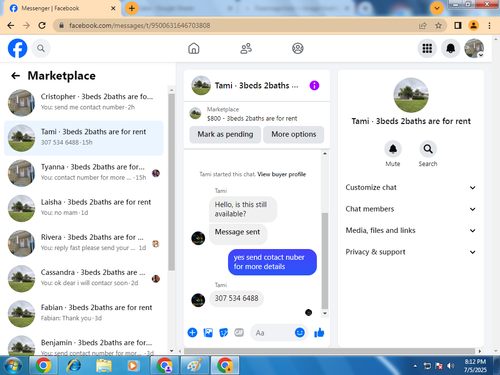The height and width of the screenshot is (375, 500).
Task: Open Internet Explorer from taskbar
Action: 74,366
